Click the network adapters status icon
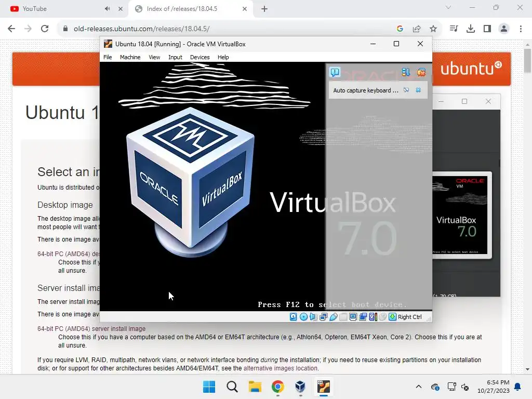This screenshot has width=532, height=399. [323, 316]
